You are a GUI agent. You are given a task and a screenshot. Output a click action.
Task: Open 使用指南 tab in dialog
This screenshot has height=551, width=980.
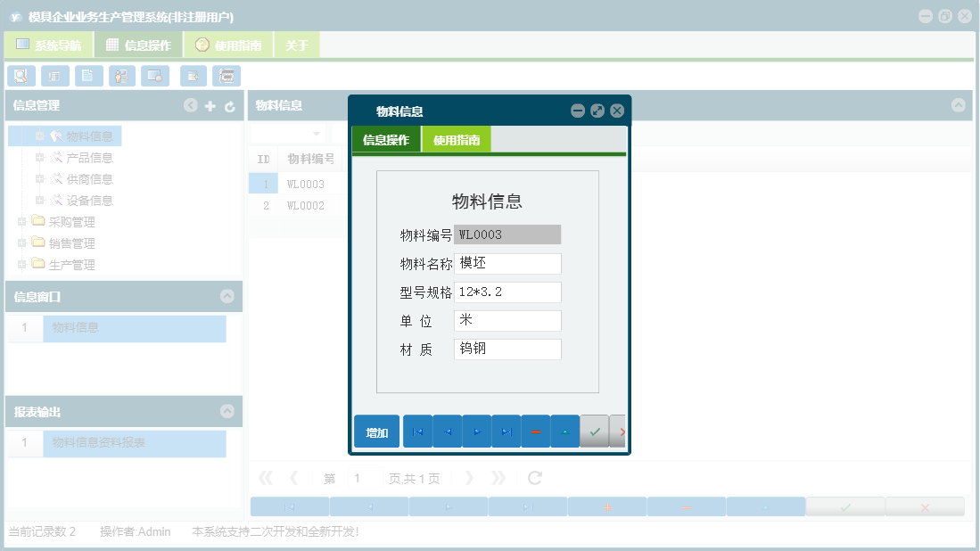pyautogui.click(x=457, y=139)
